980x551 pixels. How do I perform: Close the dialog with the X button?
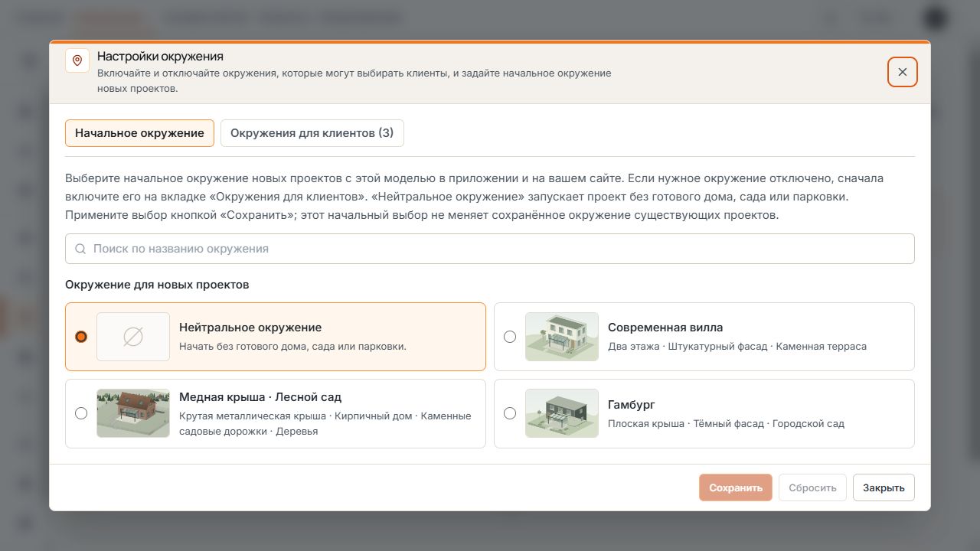[903, 72]
